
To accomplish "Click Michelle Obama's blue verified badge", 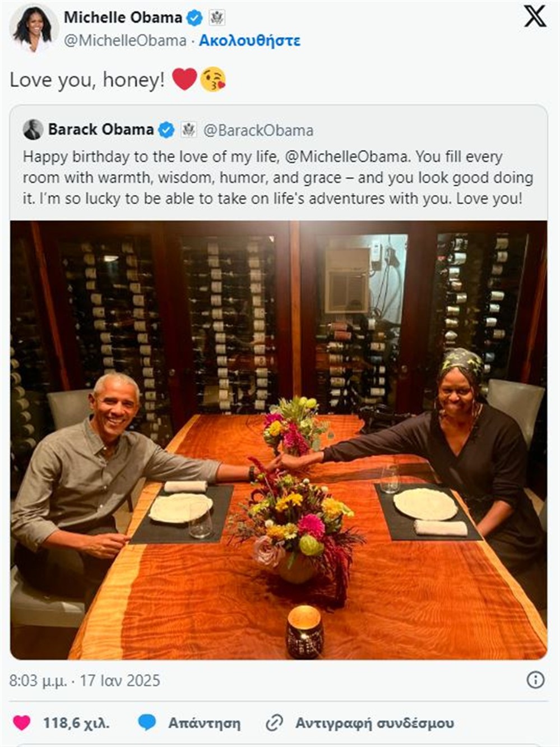I will click(x=194, y=18).
